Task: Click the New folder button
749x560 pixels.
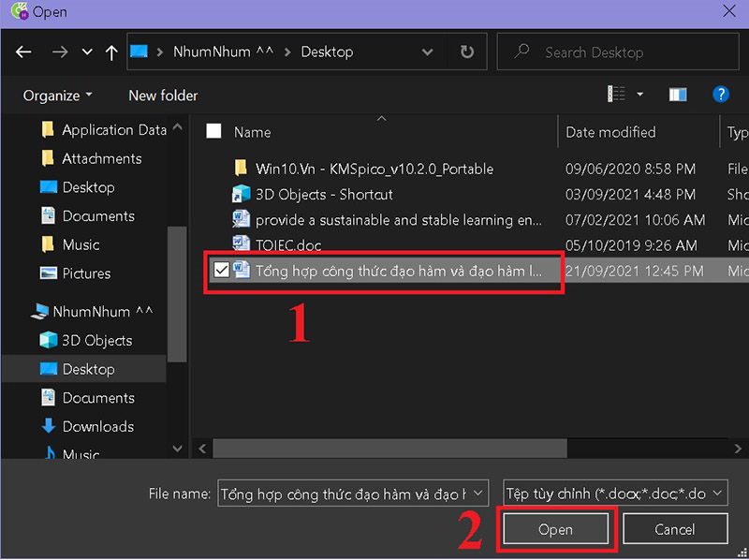Action: tap(163, 96)
